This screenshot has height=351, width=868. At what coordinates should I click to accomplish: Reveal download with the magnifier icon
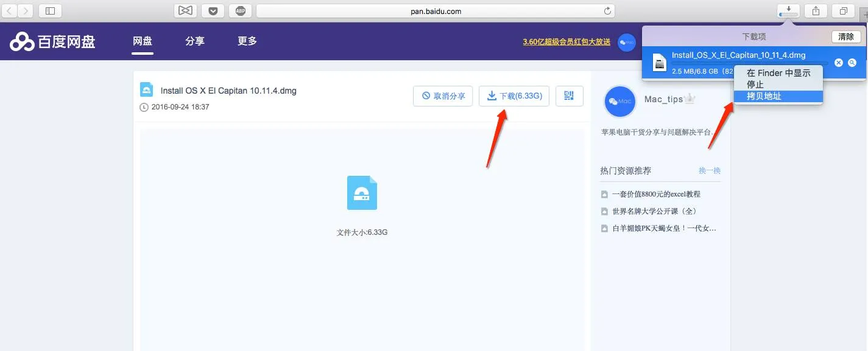(852, 63)
